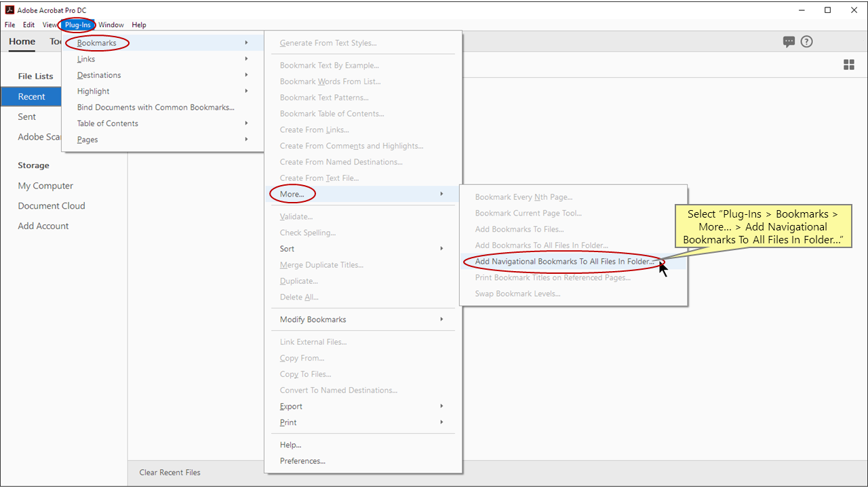The height and width of the screenshot is (488, 868).
Task: Open the comments speech bubble icon
Action: click(x=789, y=41)
